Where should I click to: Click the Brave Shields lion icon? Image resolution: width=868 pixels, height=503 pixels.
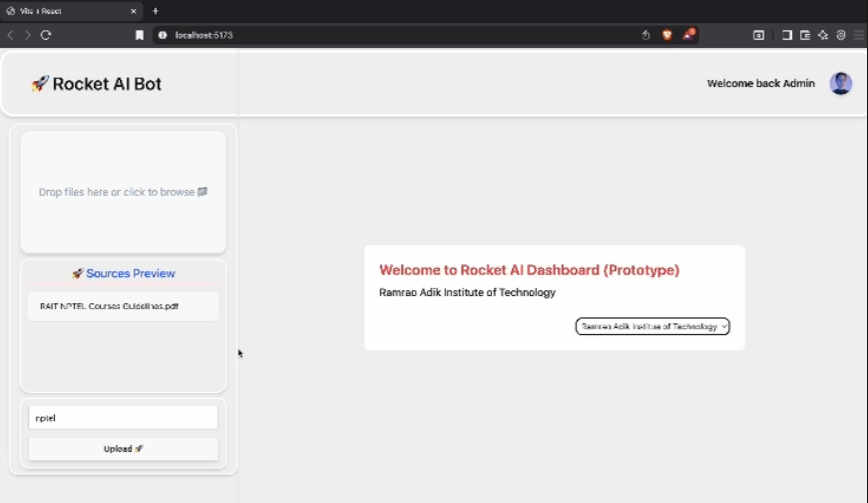(x=667, y=35)
